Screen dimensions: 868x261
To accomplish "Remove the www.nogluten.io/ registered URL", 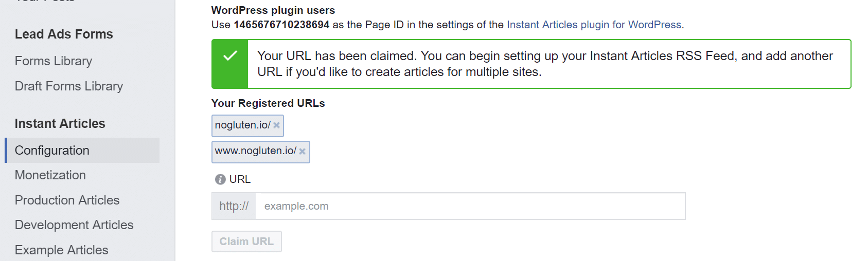I will click(x=303, y=152).
